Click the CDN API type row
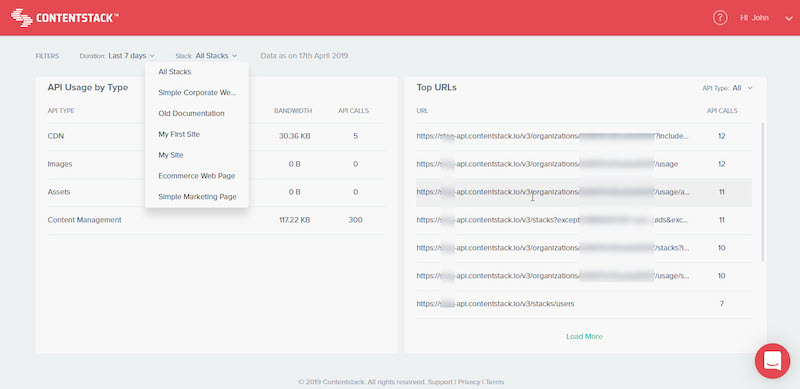The image size is (800, 389). click(x=216, y=136)
